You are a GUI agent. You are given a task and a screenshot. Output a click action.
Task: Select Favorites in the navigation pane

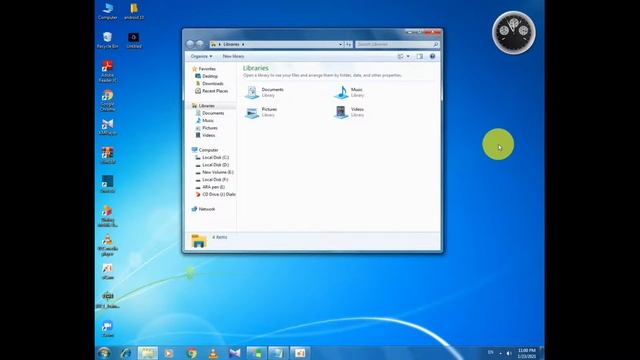tap(204, 69)
